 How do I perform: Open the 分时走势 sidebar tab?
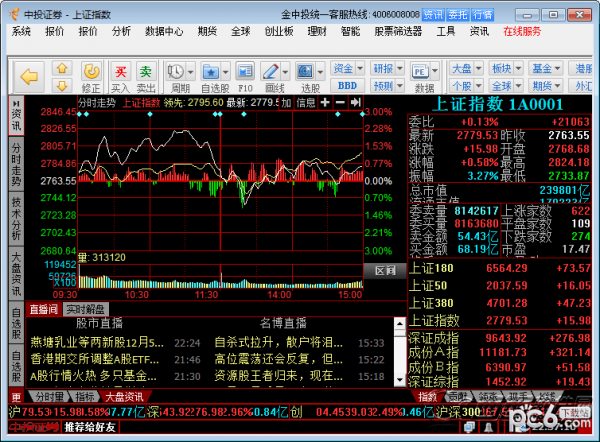[x=16, y=164]
